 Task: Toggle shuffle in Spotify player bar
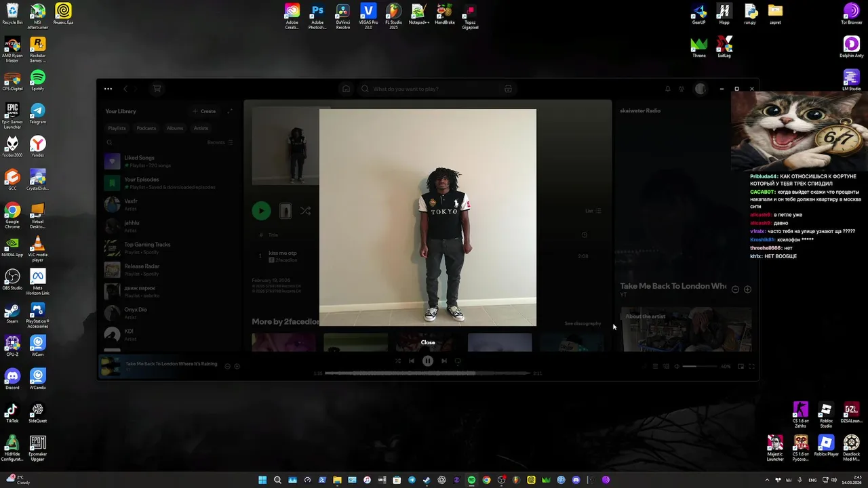(398, 361)
